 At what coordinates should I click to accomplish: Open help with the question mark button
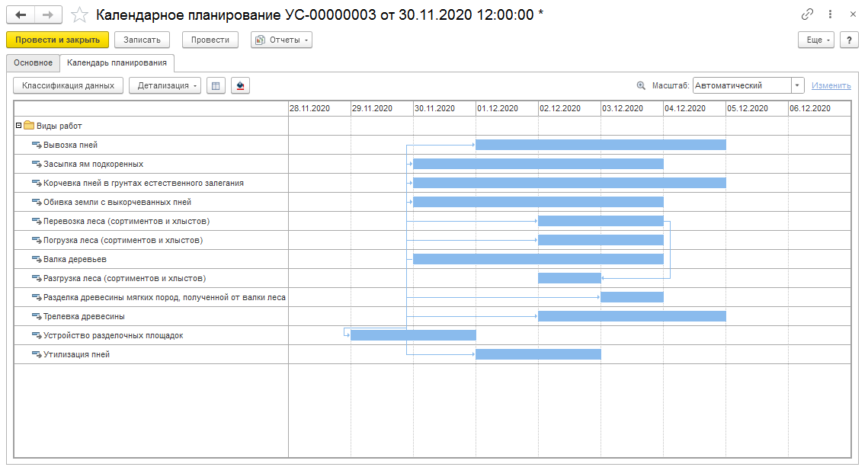pos(849,40)
